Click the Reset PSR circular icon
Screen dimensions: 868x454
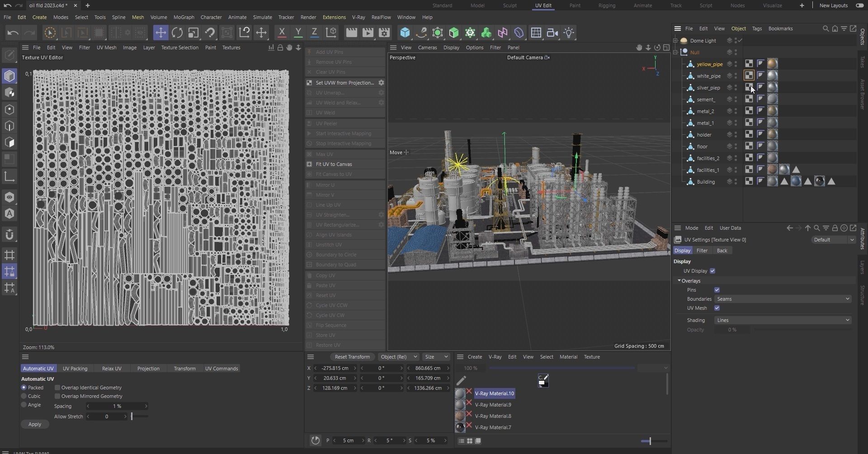(316, 440)
